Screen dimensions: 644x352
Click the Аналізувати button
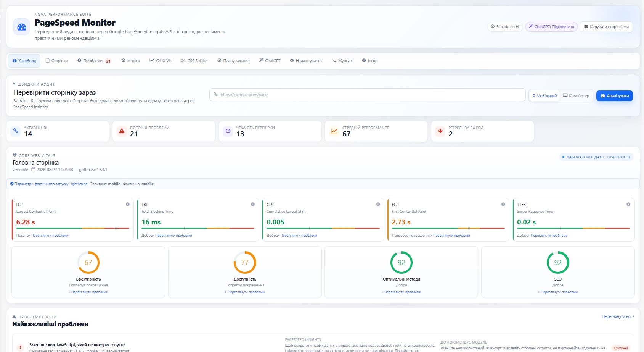point(614,96)
